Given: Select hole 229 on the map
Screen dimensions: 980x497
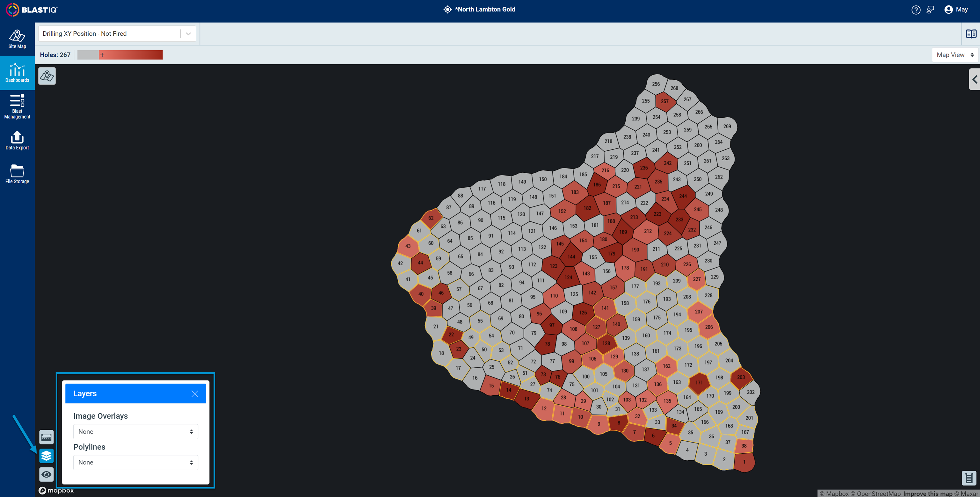Looking at the screenshot, I should pyautogui.click(x=715, y=277).
